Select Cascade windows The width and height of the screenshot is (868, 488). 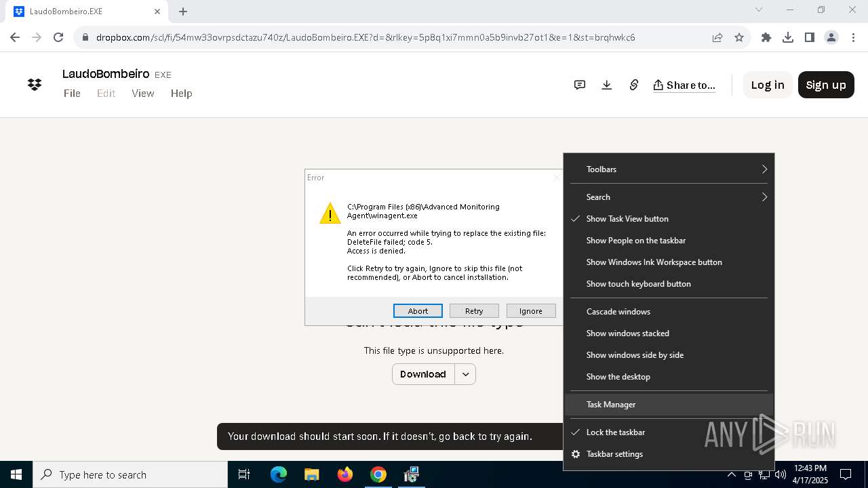(669, 311)
